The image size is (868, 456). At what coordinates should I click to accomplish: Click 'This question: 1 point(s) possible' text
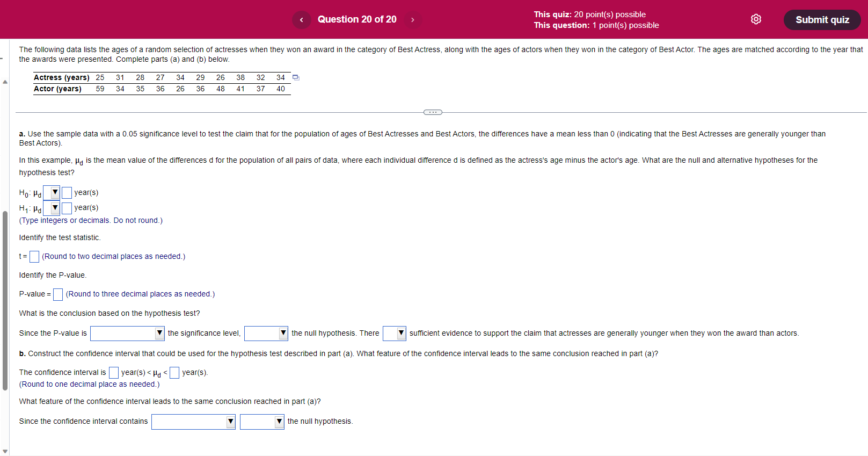coord(596,25)
